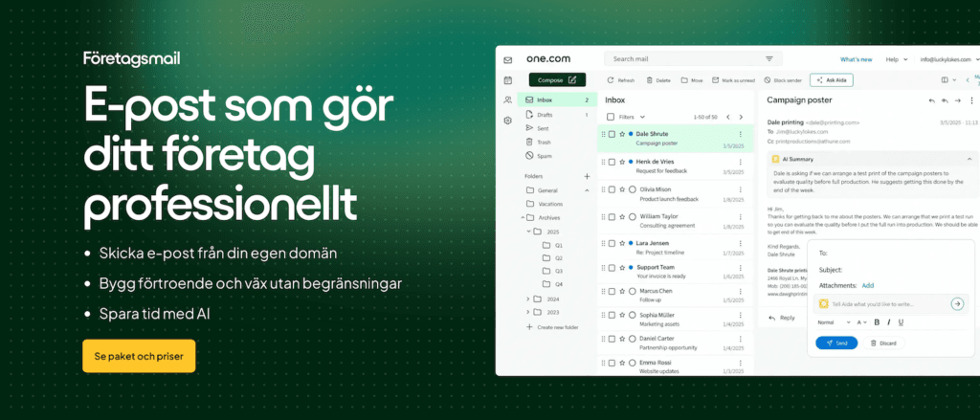Check the Olivia Mison email checkbox
The height and width of the screenshot is (420, 980).
click(612, 188)
